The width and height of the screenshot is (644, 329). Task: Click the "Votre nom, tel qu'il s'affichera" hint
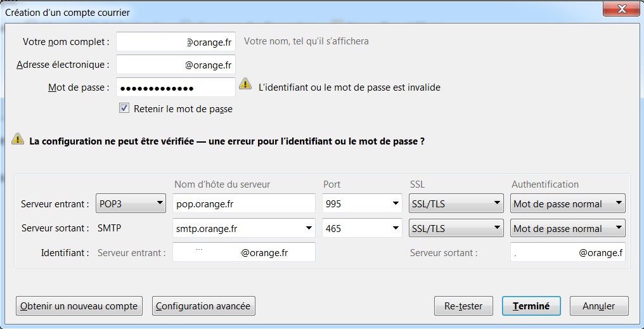coord(306,41)
